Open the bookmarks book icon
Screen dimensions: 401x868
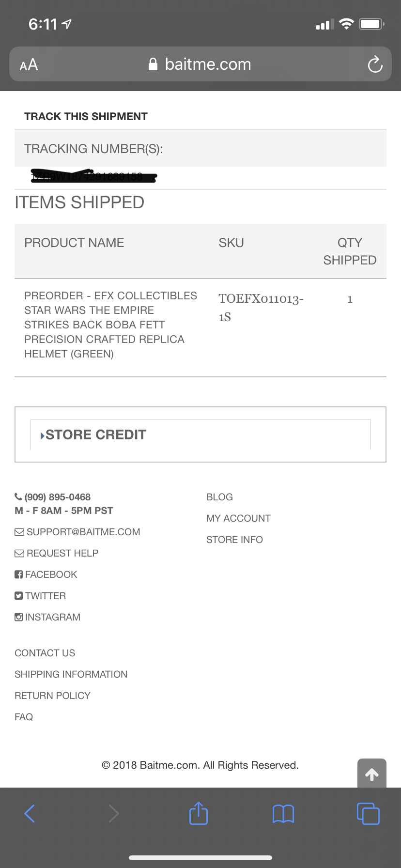283,814
